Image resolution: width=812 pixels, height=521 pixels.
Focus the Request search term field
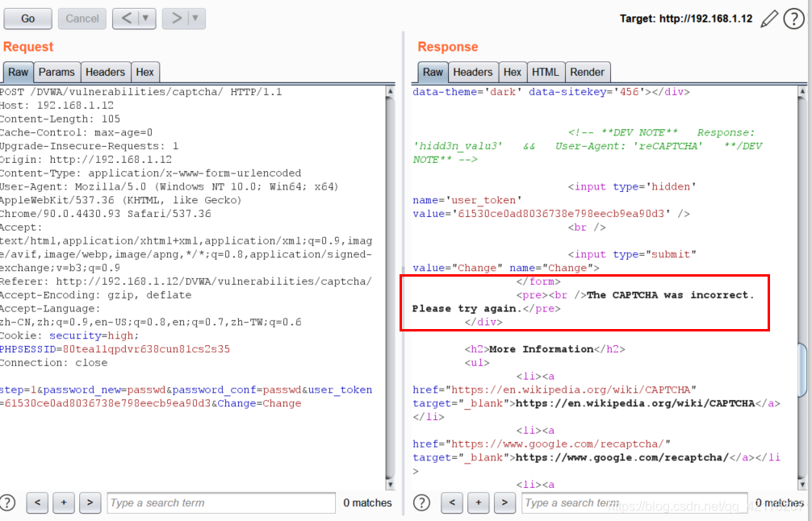(x=221, y=503)
